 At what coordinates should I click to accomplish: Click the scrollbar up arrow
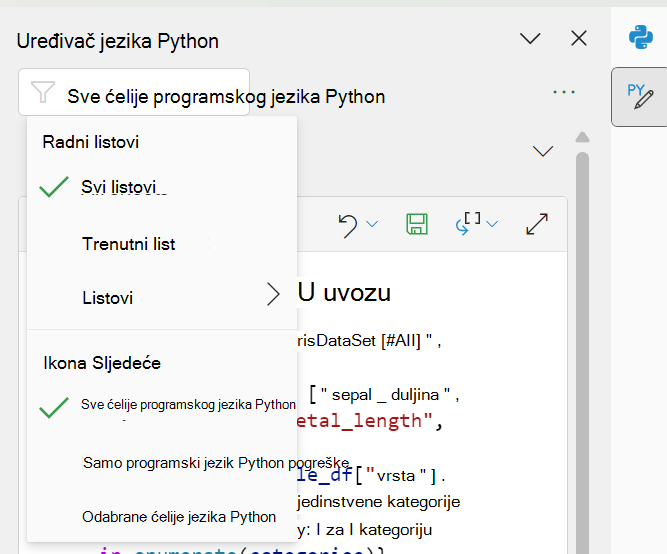582,137
